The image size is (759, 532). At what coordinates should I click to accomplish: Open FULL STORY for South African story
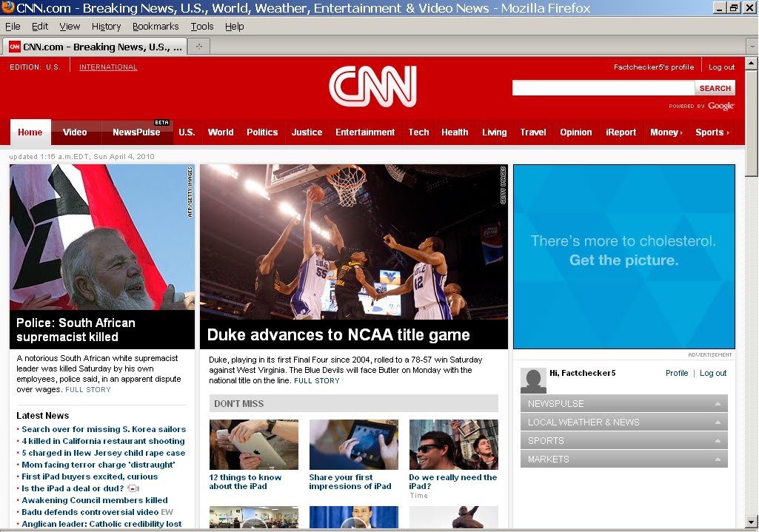point(88,389)
